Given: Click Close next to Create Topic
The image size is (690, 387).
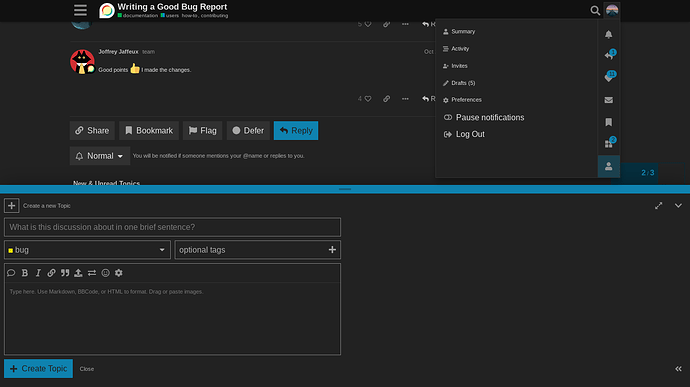Looking at the screenshot, I should [x=87, y=369].
